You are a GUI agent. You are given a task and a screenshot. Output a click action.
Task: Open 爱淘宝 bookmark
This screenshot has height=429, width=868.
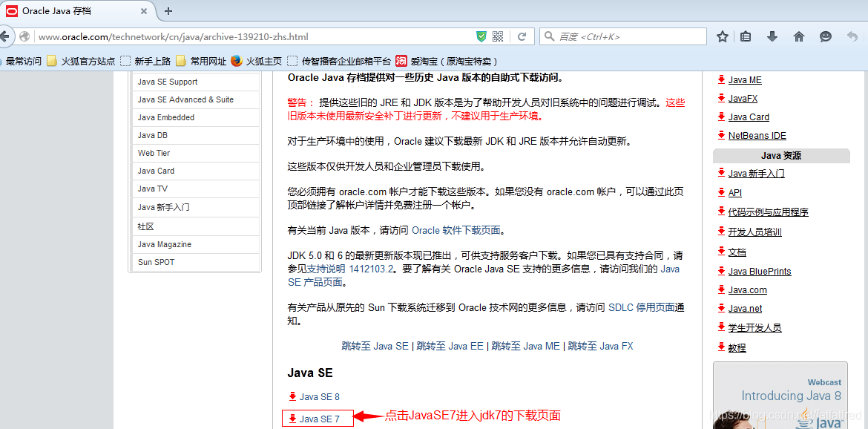[x=448, y=61]
